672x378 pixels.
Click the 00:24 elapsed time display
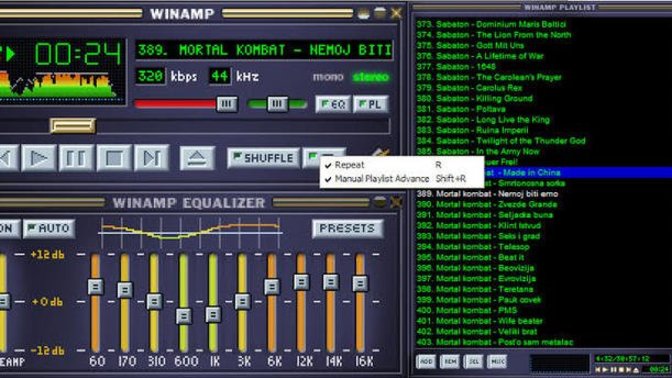pos(78,54)
